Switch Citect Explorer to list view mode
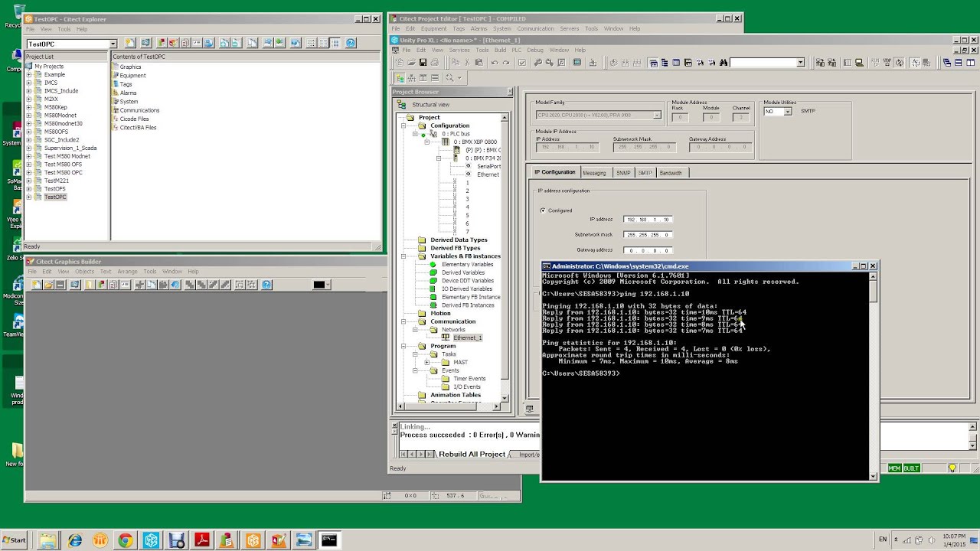This screenshot has height=551, width=980. (x=323, y=43)
